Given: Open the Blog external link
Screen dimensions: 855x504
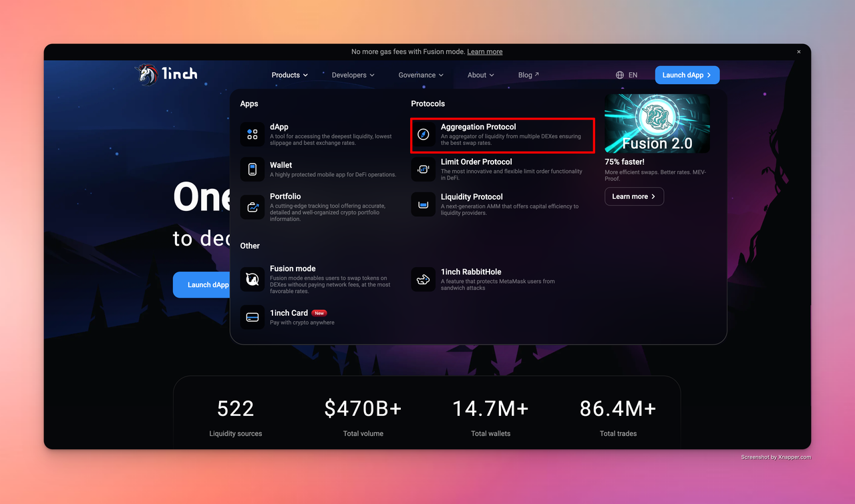Looking at the screenshot, I should pos(528,75).
